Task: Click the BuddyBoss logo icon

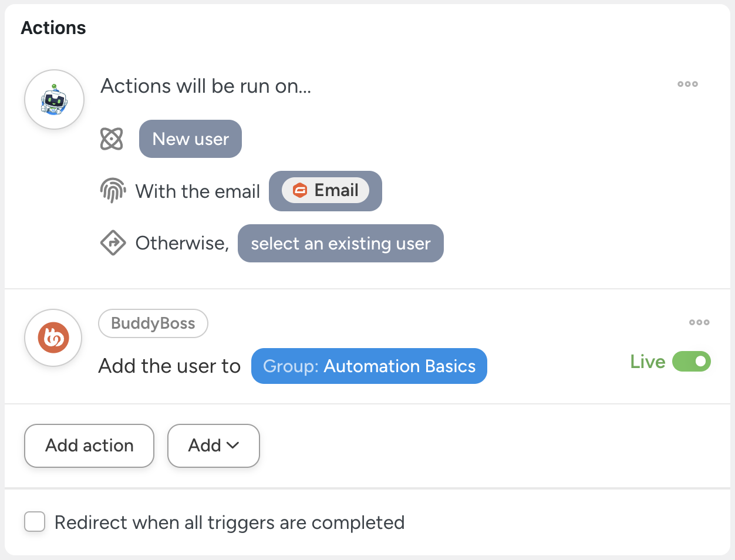Action: 53,338
